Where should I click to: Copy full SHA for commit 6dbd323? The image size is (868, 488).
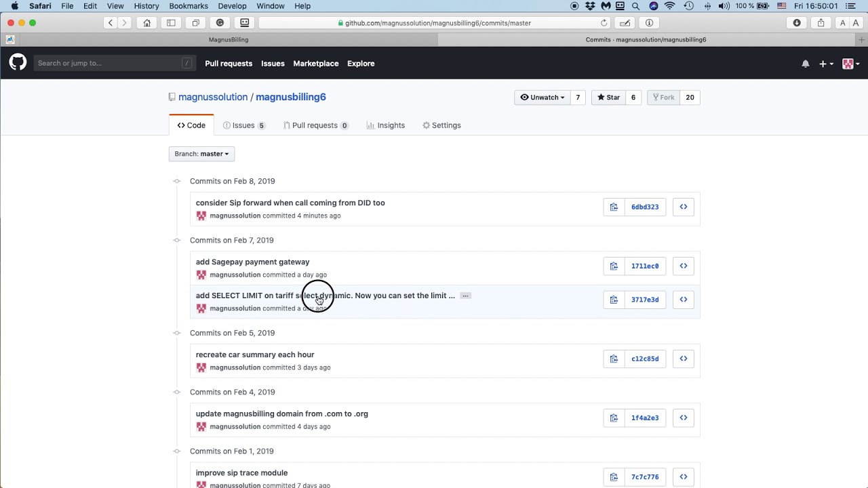pos(614,207)
